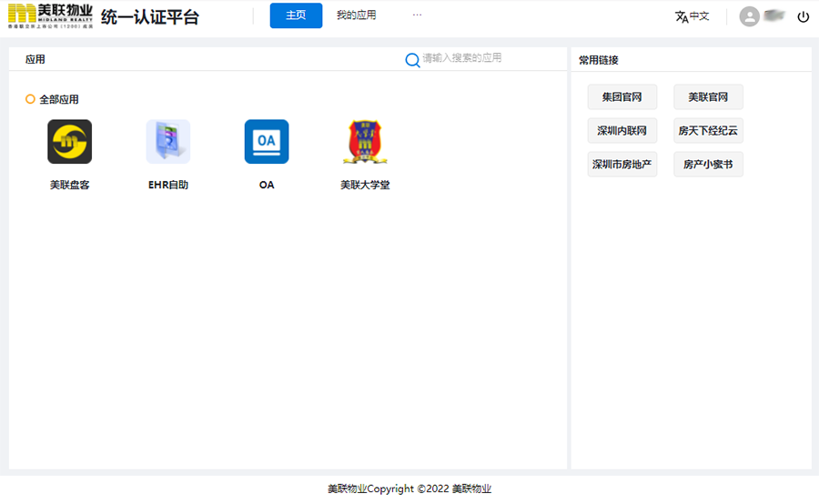819x504 pixels.
Task: Open the 集团官网 link button
Action: (622, 97)
